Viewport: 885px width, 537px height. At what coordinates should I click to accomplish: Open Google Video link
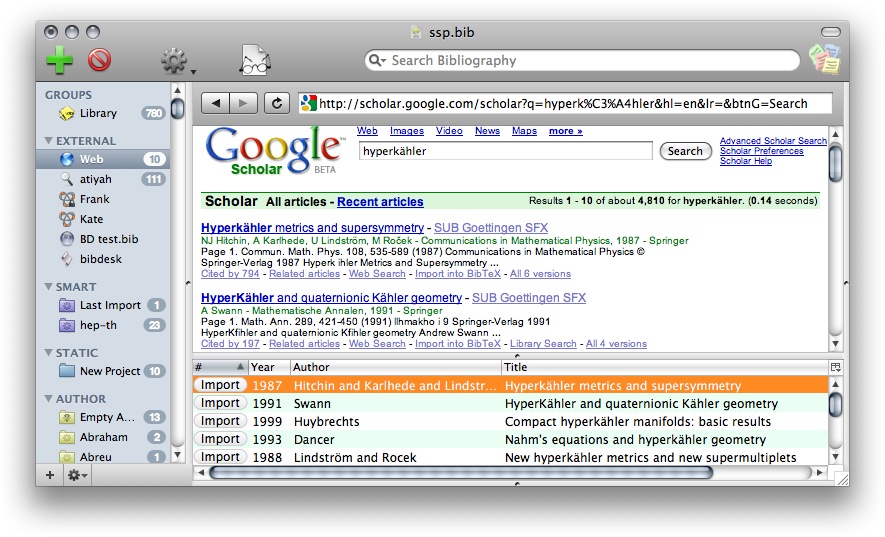(x=449, y=131)
